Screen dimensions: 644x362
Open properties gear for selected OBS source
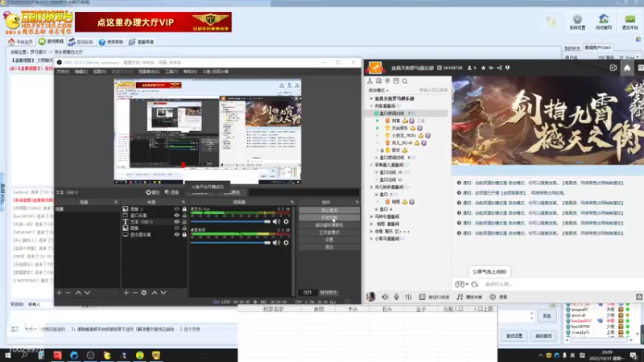(x=152, y=192)
